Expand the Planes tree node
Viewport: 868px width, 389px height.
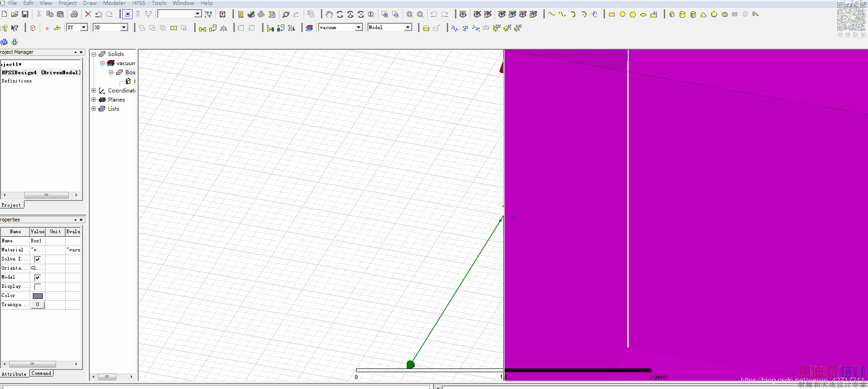94,100
